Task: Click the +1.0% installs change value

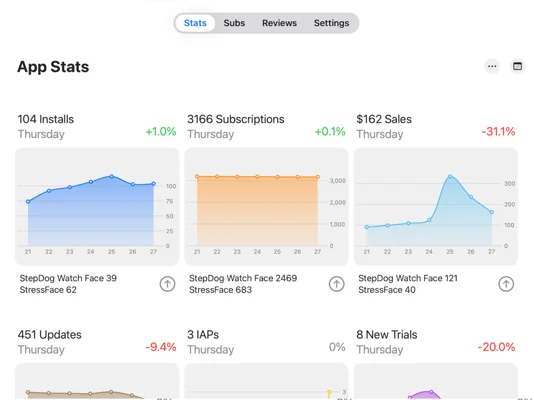Action: tap(161, 131)
